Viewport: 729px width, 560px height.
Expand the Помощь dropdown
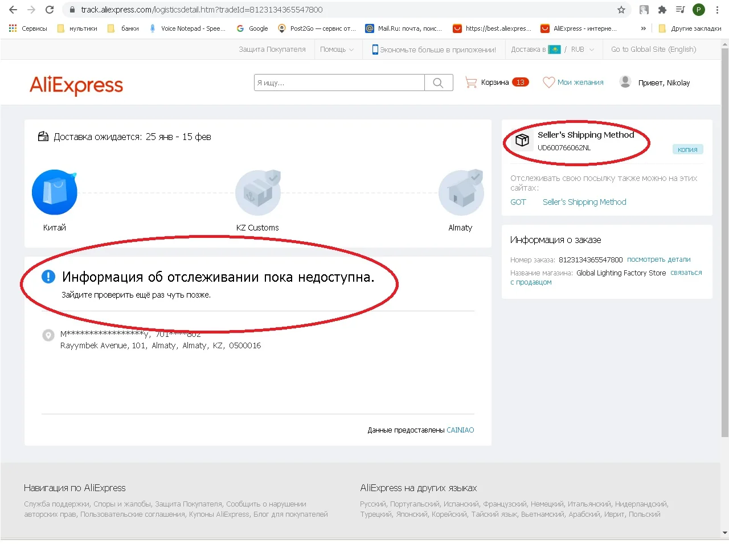coord(337,50)
